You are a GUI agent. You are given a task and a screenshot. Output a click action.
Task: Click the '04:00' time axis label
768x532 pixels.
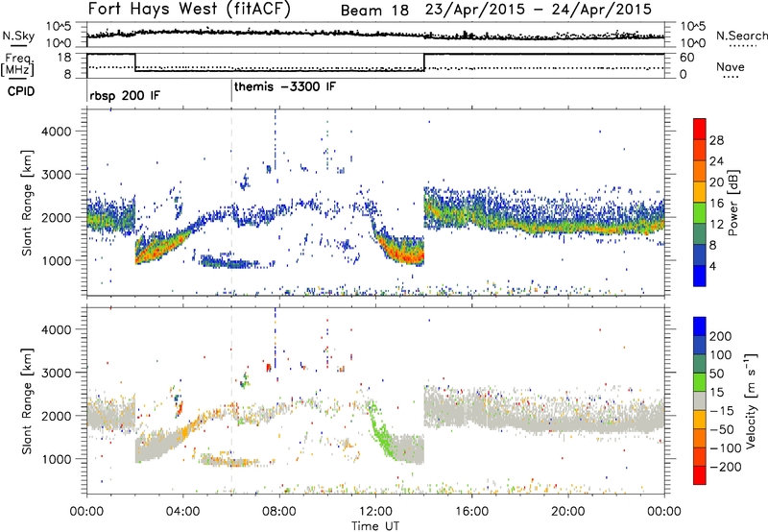tap(183, 512)
